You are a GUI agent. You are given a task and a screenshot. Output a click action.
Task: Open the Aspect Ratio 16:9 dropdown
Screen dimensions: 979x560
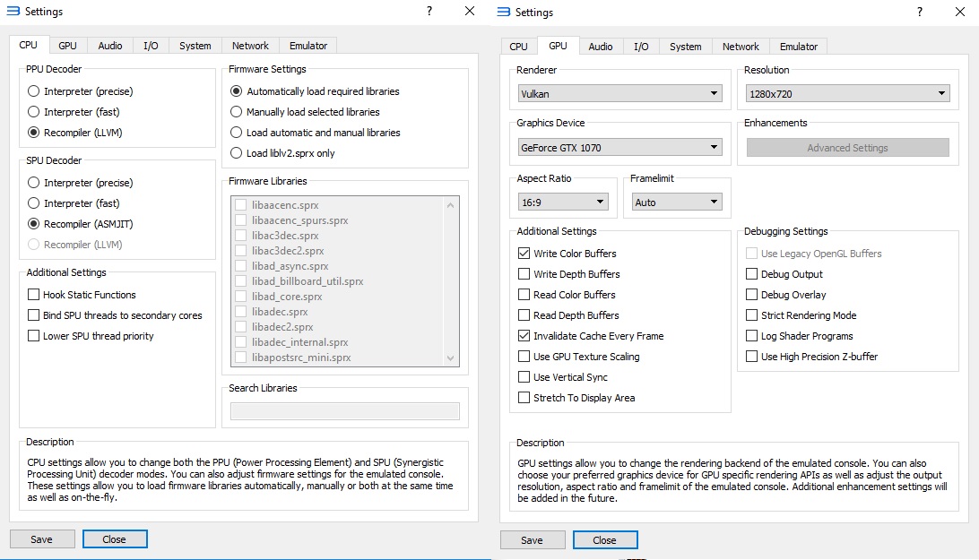tap(563, 202)
